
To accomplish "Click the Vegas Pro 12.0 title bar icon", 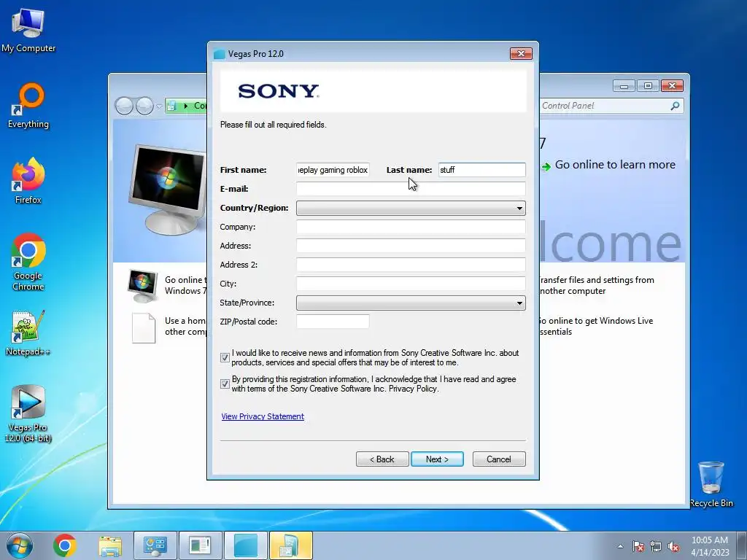I will tap(219, 54).
